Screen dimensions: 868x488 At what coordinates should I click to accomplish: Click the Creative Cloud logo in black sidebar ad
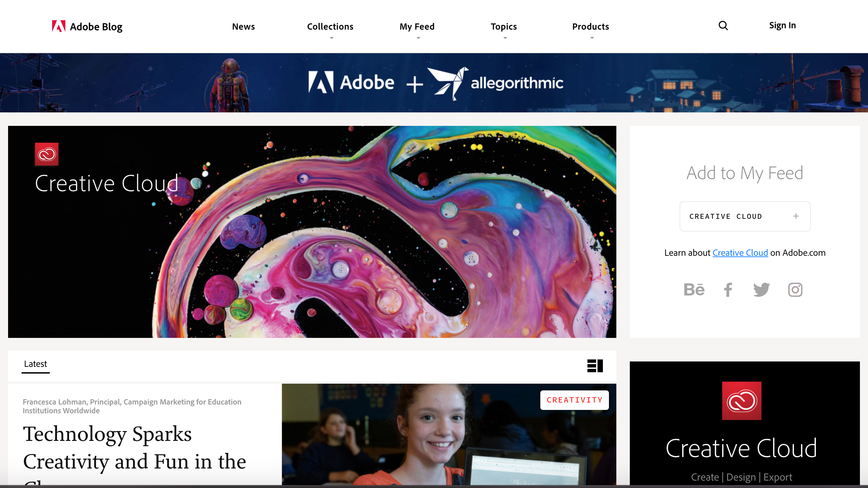[742, 401]
